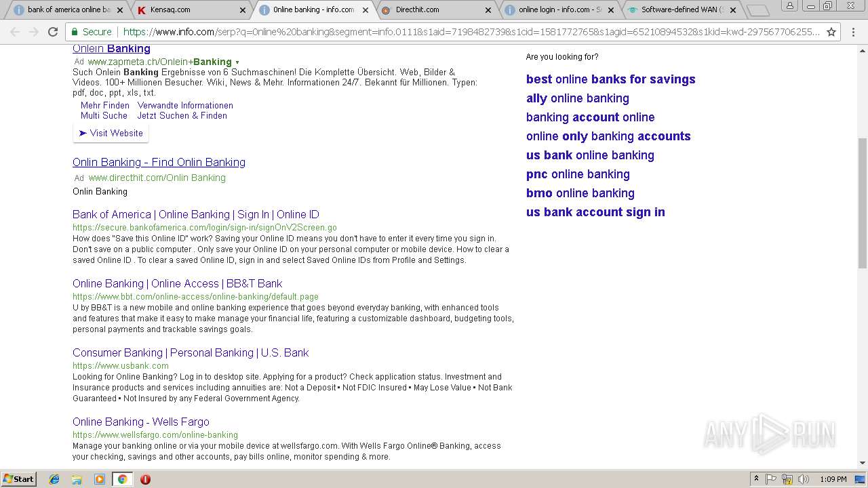This screenshot has height=488, width=868.
Task: Click the wellsfargo.com/online-banking URL
Action: 155,435
